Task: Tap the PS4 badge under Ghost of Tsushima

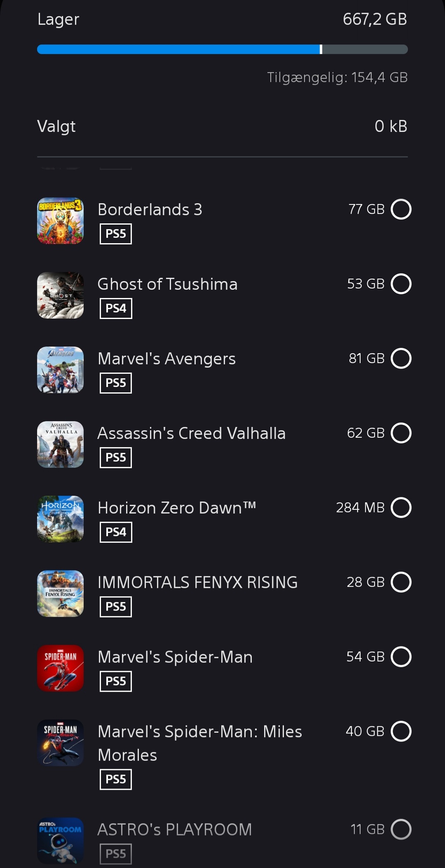Action: (116, 308)
